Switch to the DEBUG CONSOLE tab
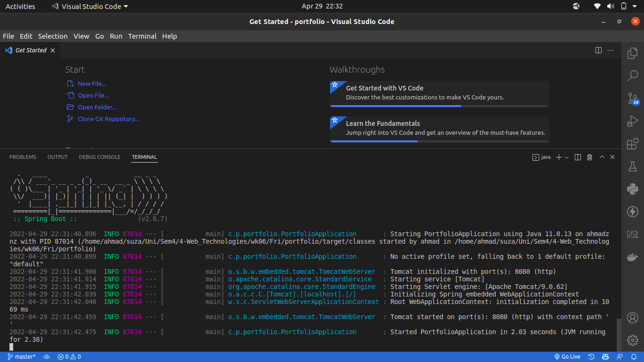644x362 pixels. click(99, 157)
